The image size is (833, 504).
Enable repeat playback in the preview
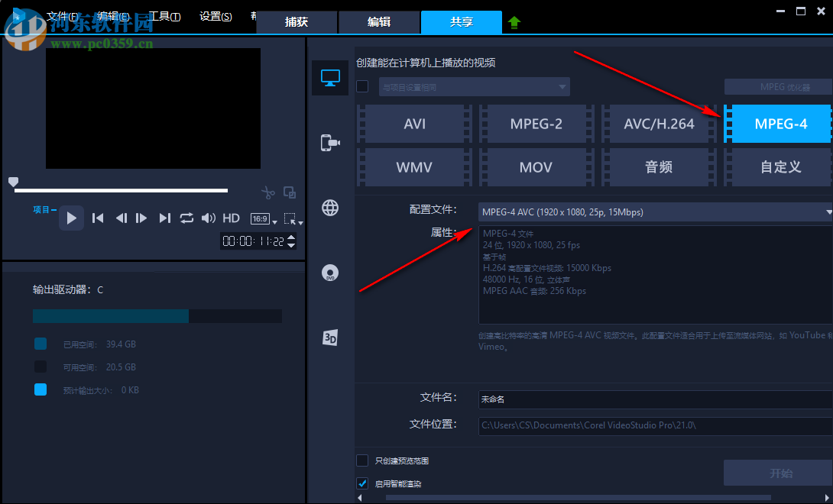coord(186,218)
